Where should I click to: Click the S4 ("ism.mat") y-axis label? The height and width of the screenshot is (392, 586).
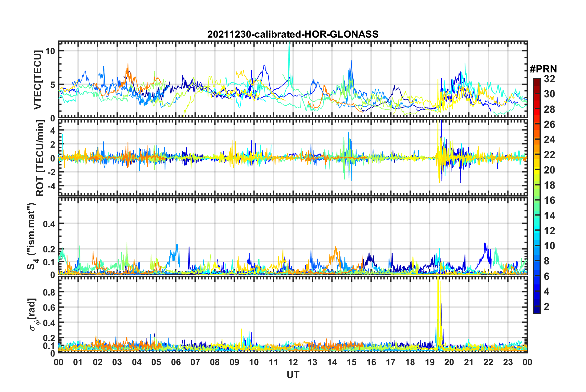tap(32, 236)
